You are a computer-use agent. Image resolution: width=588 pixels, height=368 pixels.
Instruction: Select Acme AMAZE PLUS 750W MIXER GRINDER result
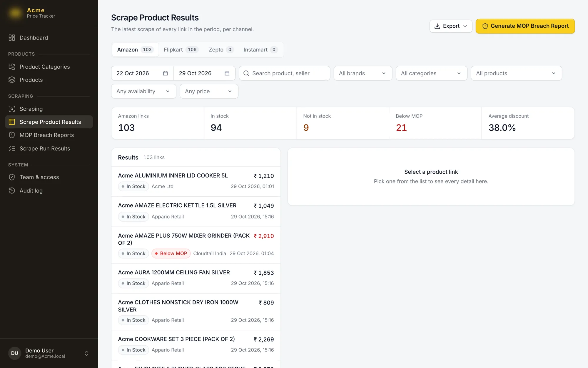tap(196, 245)
